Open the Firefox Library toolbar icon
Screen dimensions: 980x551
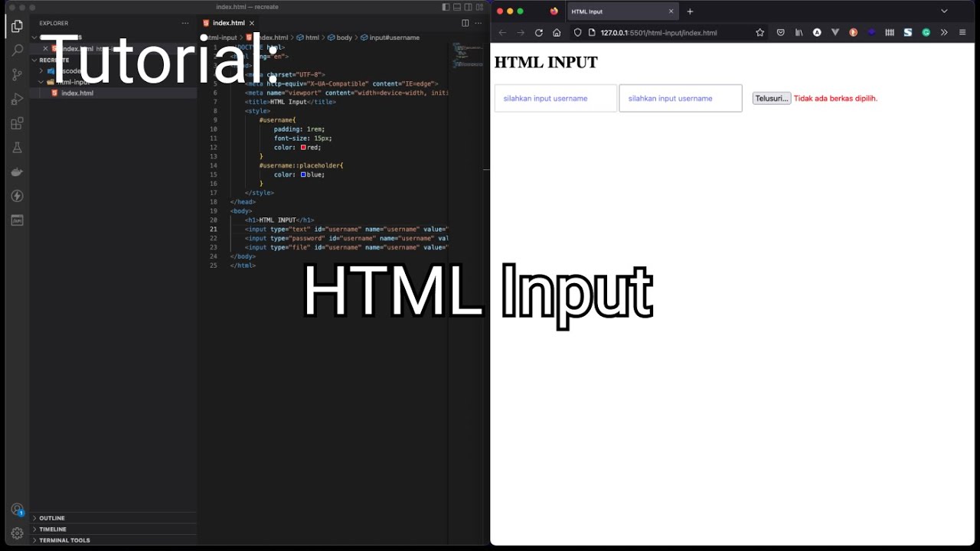click(799, 33)
